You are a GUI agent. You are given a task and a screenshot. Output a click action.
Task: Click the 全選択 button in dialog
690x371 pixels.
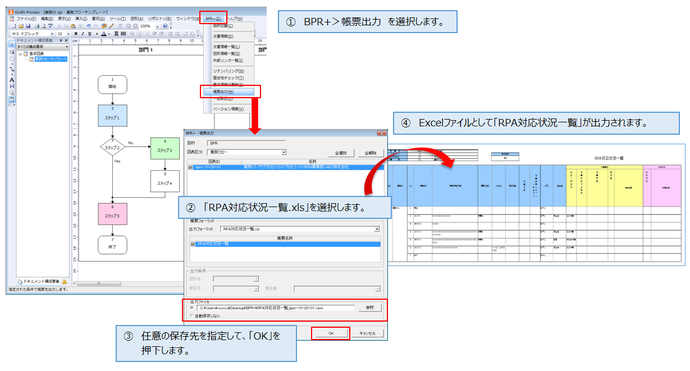click(341, 153)
